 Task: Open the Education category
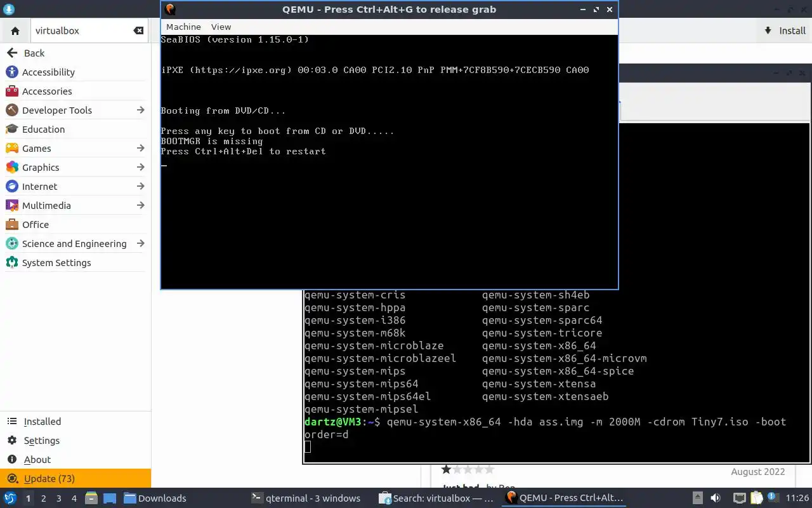point(75,129)
